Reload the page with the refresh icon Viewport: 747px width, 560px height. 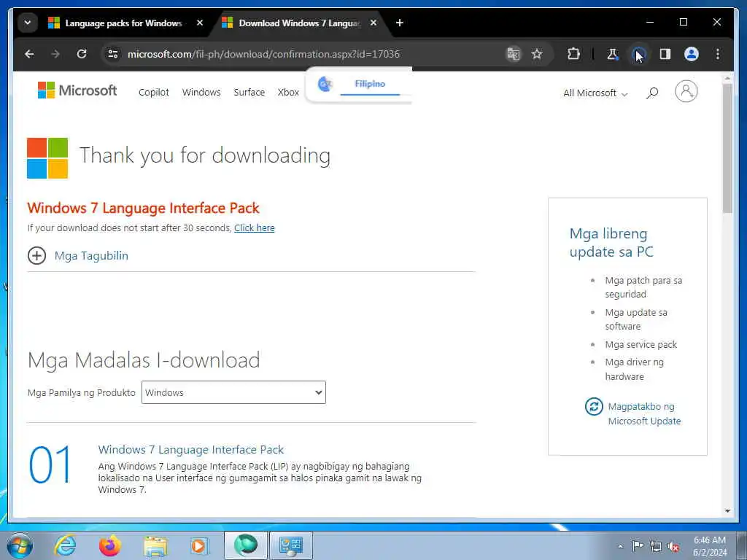(x=82, y=54)
